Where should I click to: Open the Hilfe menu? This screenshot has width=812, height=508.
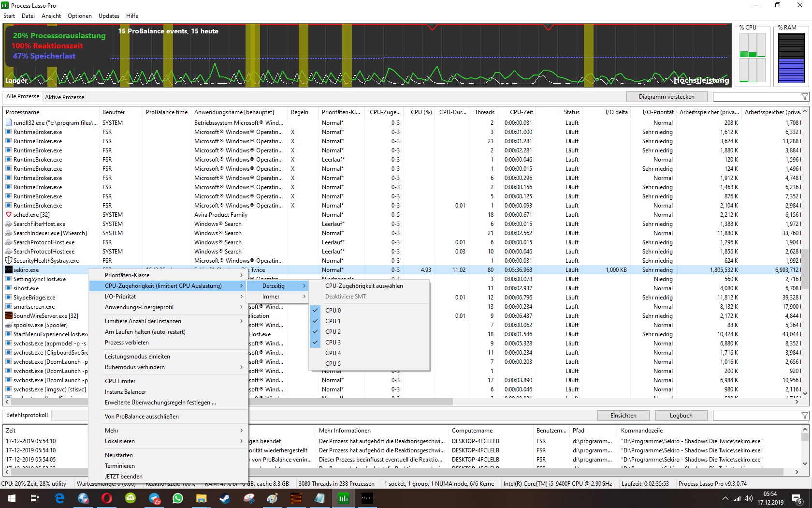pyautogui.click(x=132, y=16)
